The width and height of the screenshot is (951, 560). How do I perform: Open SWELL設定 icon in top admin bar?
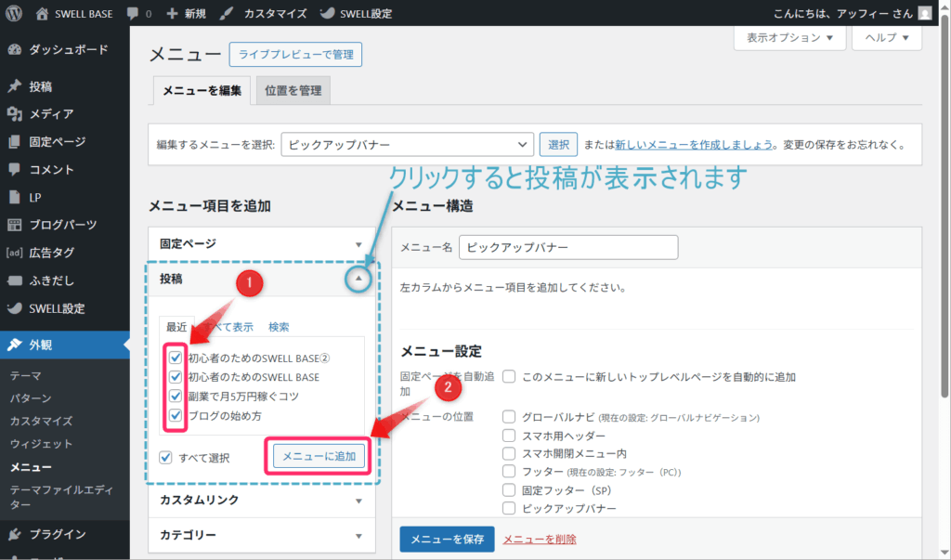click(327, 13)
